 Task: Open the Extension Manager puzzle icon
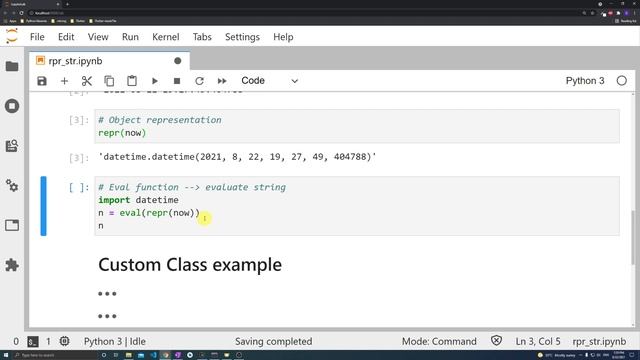(12, 265)
